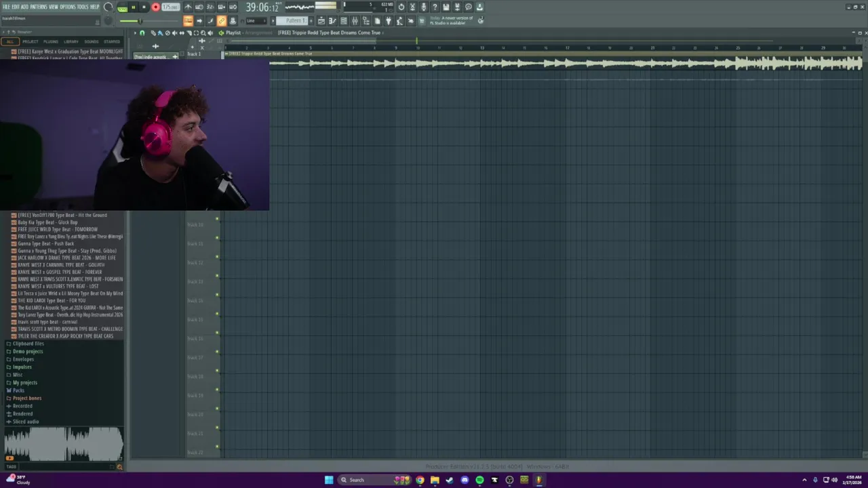868x488 pixels.
Task: Toggle song/pattern mode switch
Action: coord(122,8)
